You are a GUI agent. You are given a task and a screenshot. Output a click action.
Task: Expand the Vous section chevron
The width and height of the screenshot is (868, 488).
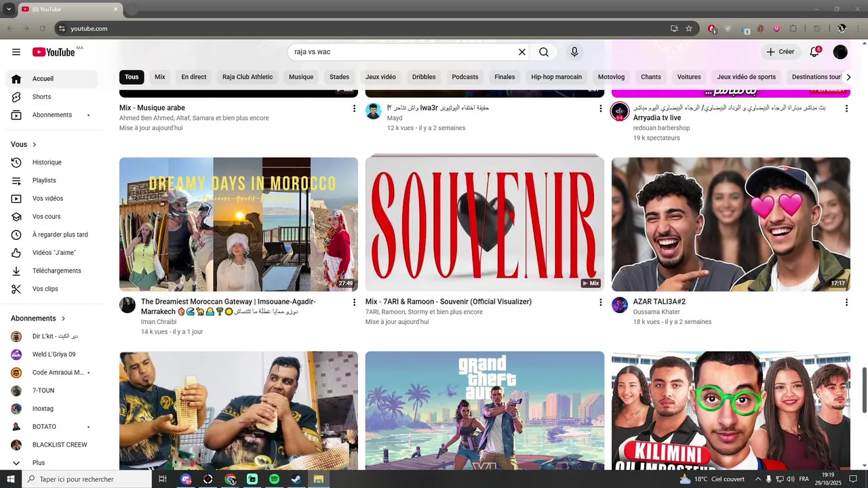[x=35, y=144]
